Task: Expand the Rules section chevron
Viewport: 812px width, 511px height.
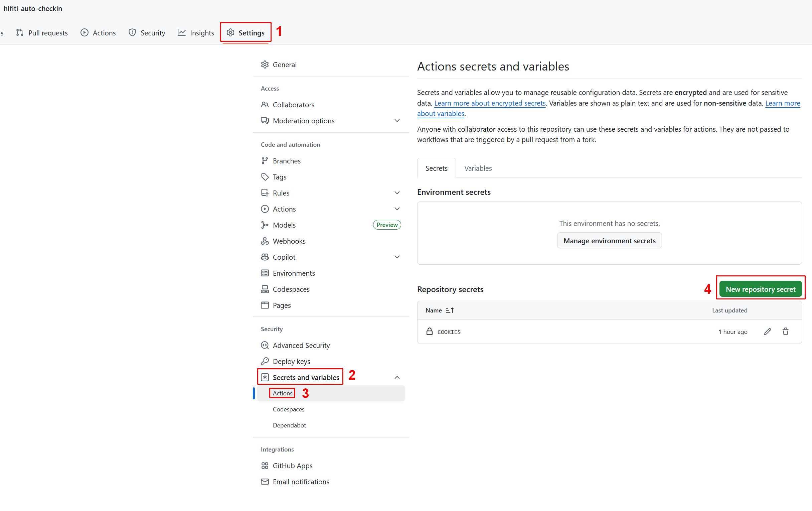Action: click(397, 193)
